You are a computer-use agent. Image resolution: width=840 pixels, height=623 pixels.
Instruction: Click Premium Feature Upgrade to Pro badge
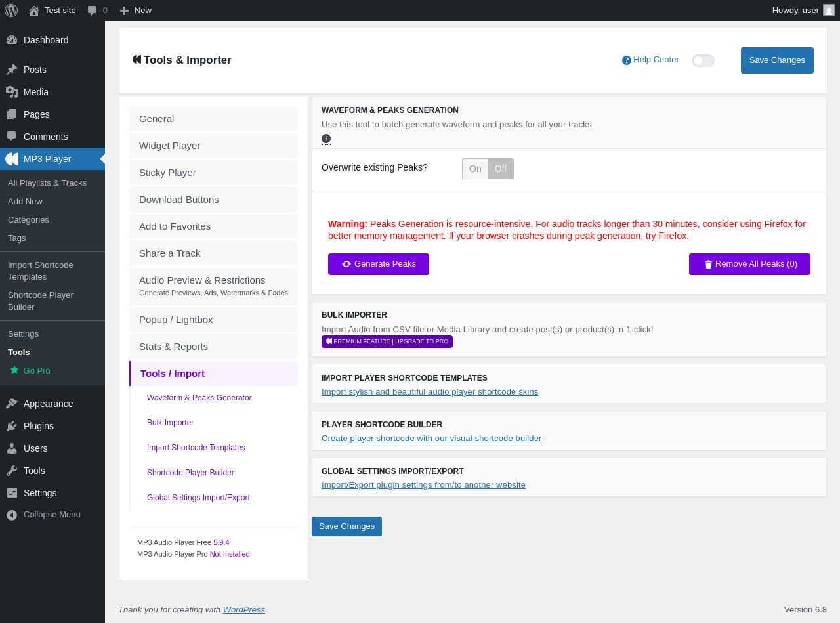point(387,341)
